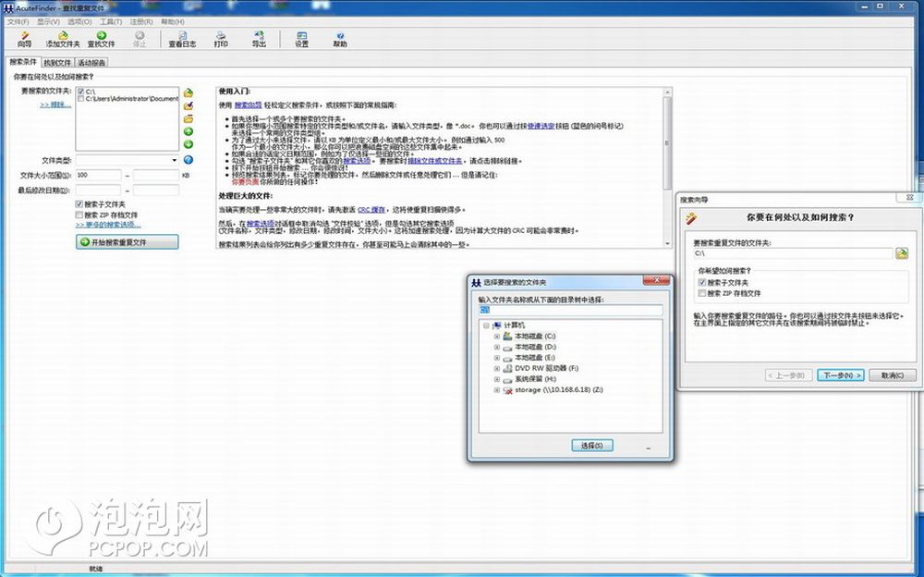Click the 添加文件夹 toolbar icon
924x577 pixels.
click(x=63, y=40)
